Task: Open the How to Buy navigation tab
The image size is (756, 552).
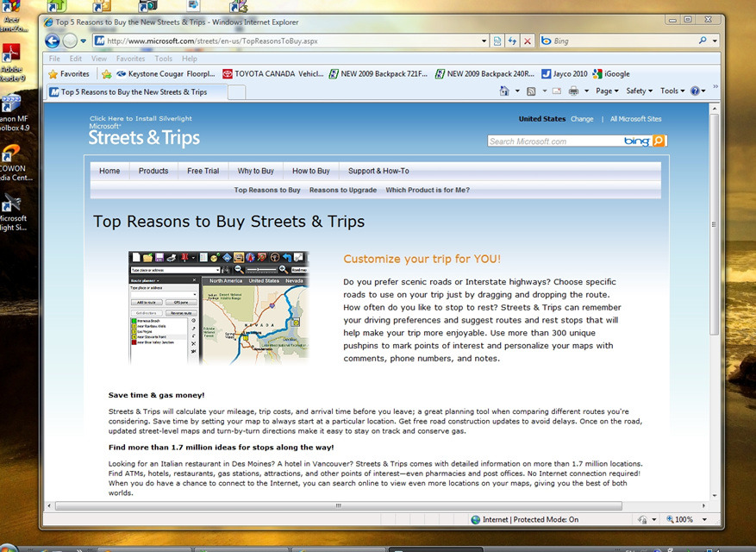Action: (x=311, y=171)
